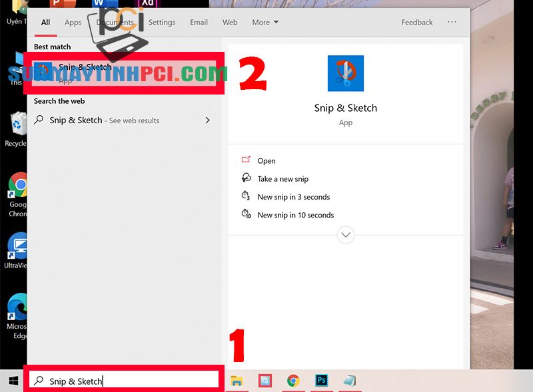This screenshot has width=533, height=392.
Task: Click the Snip & Sketch title in preview pane
Action: (x=345, y=108)
